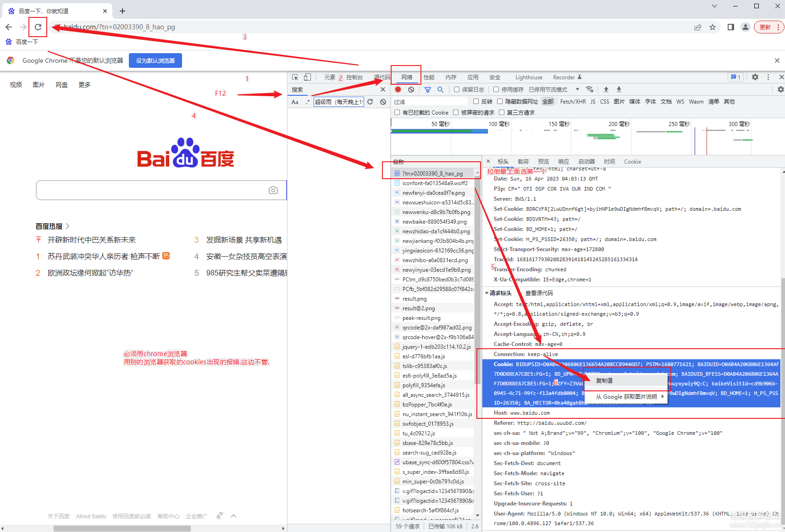The height and width of the screenshot is (532, 785).
Task: Toggle the network filter funnel icon
Action: [x=428, y=89]
